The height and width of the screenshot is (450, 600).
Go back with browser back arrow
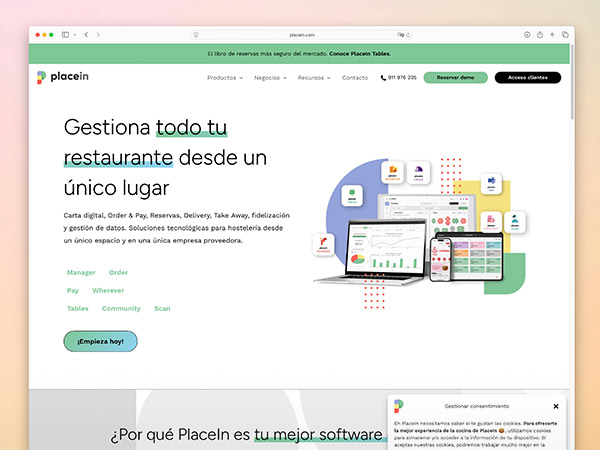click(x=86, y=34)
